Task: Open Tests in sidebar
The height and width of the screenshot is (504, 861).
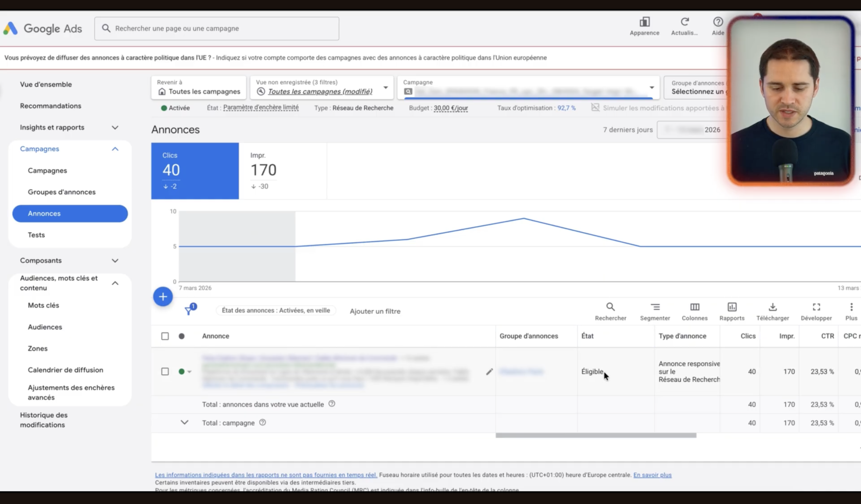Action: pyautogui.click(x=36, y=235)
